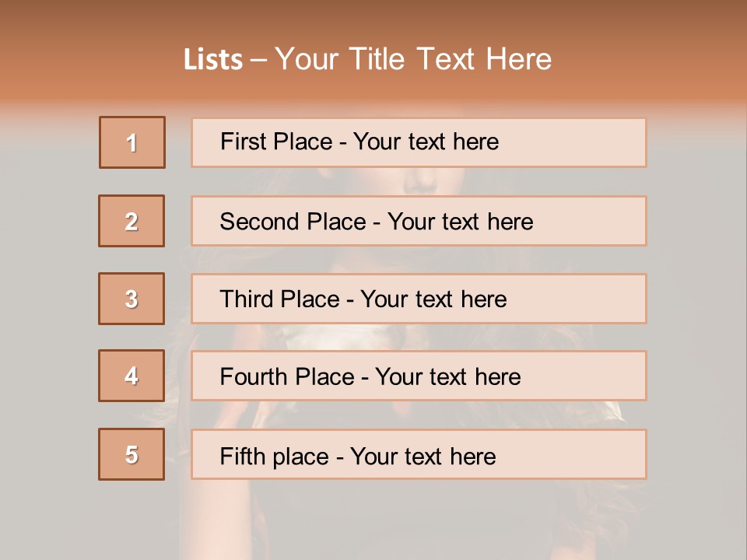Click the word "Third" in the list
747x560 pixels.
click(x=246, y=299)
